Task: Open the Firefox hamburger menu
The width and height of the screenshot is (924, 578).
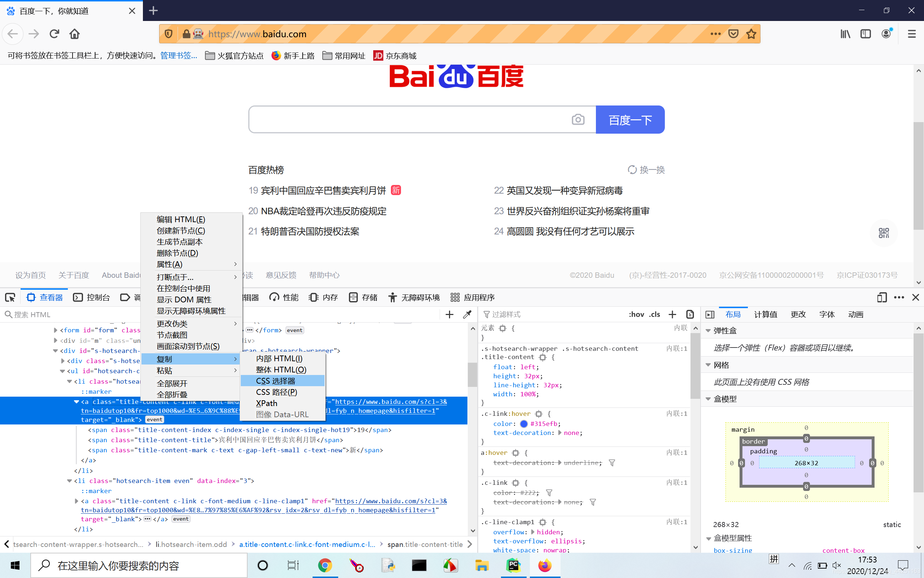Action: 912,34
